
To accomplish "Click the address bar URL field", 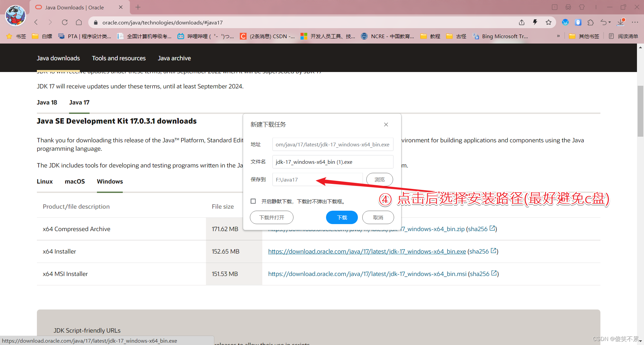I will click(302, 22).
